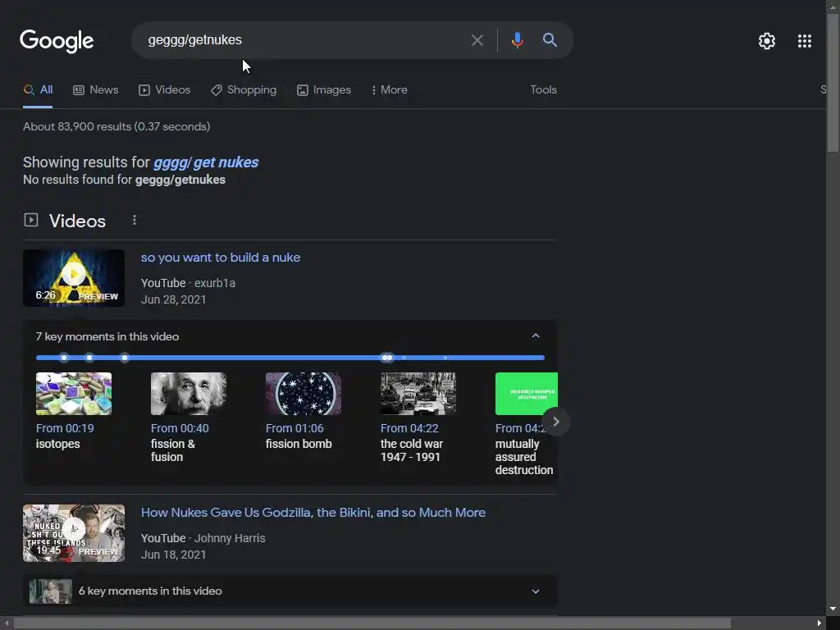Jump to 'From 00:40' timestamp
This screenshot has height=630, width=840.
click(x=180, y=428)
